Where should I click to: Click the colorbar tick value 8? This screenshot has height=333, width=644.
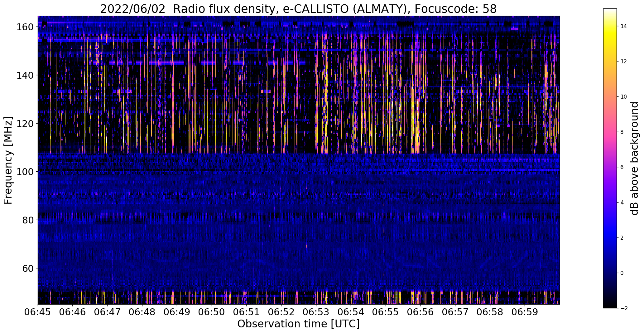coord(622,132)
